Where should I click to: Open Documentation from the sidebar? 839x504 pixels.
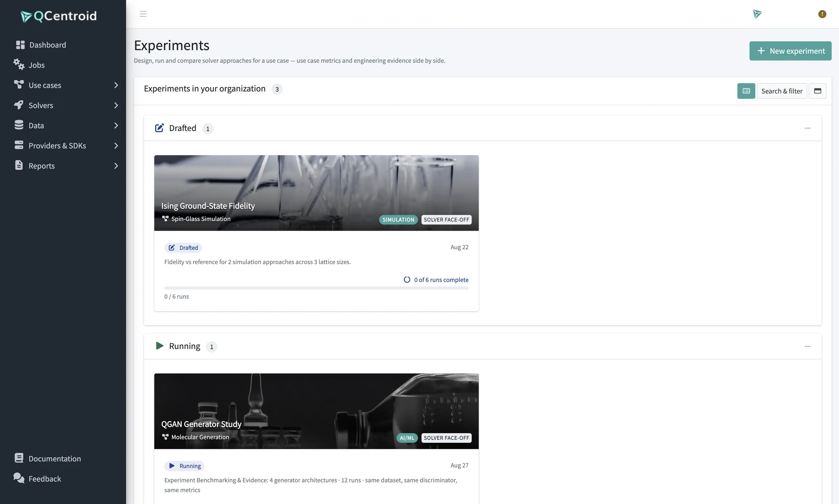(63, 458)
